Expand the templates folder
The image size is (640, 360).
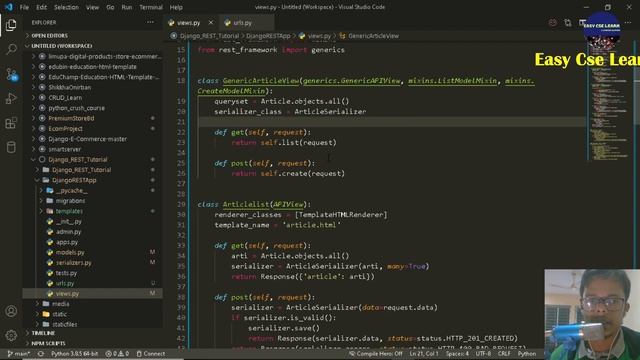69,211
